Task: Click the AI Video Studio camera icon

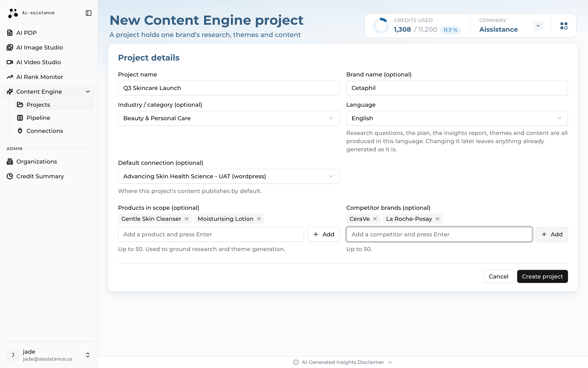Action: click(x=10, y=62)
